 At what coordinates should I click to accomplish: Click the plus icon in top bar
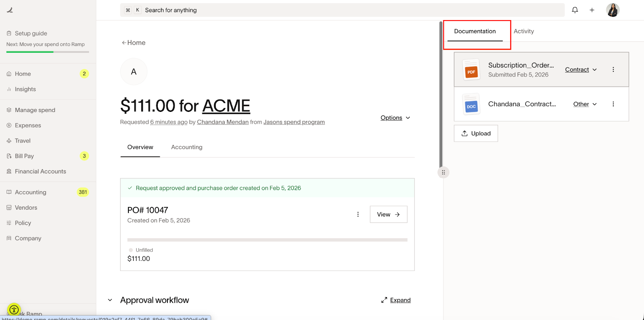tap(592, 10)
